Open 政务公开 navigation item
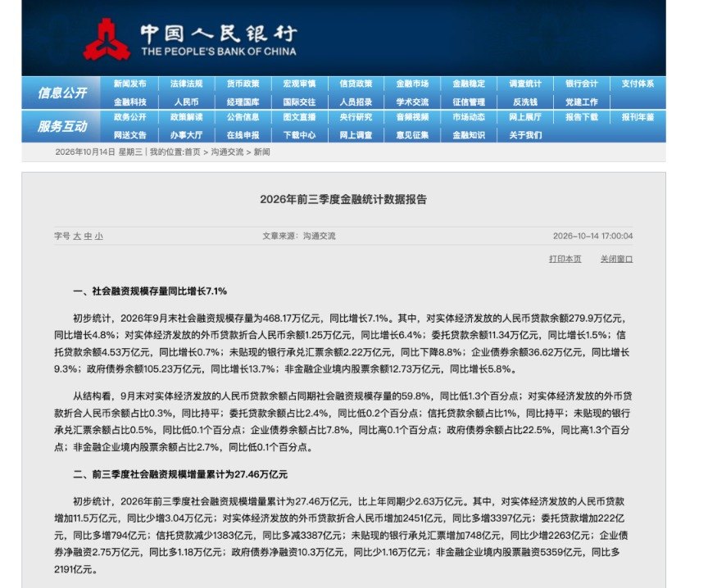 click(130, 117)
